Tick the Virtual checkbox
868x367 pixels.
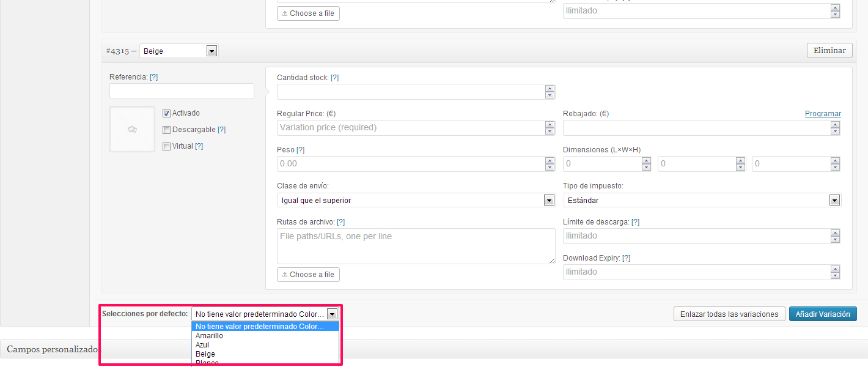pos(166,146)
